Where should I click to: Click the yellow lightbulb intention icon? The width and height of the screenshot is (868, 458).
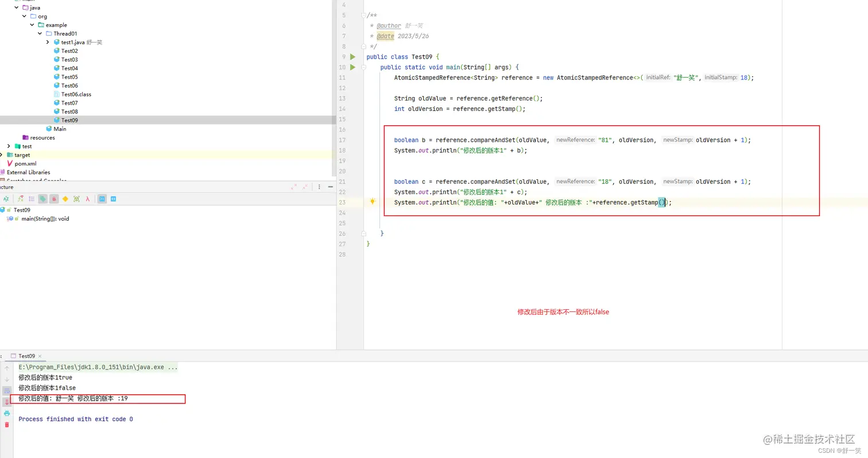pyautogui.click(x=373, y=202)
